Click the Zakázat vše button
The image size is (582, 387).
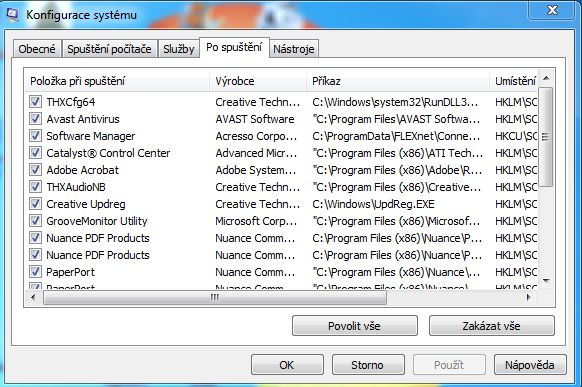[x=491, y=326]
